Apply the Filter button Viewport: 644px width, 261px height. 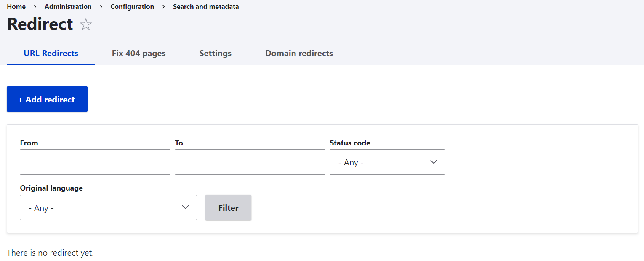coord(228,207)
